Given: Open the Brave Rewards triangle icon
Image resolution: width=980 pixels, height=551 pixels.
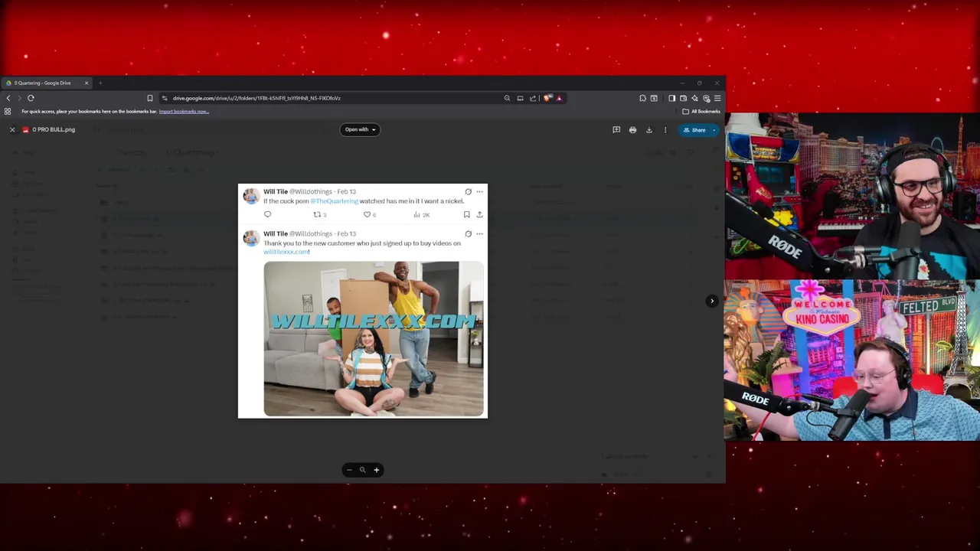Looking at the screenshot, I should [x=559, y=98].
